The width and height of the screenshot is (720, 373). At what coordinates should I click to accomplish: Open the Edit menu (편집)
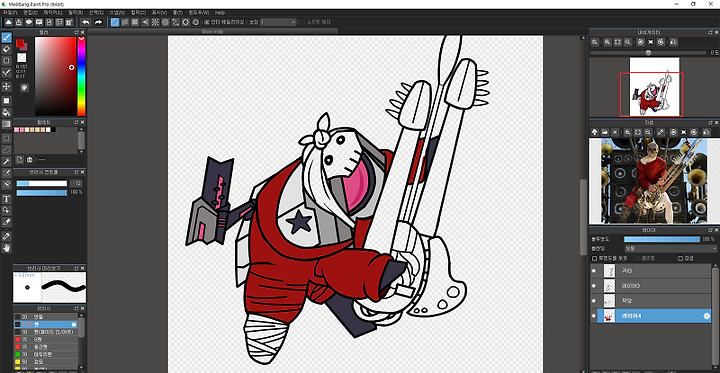point(30,12)
